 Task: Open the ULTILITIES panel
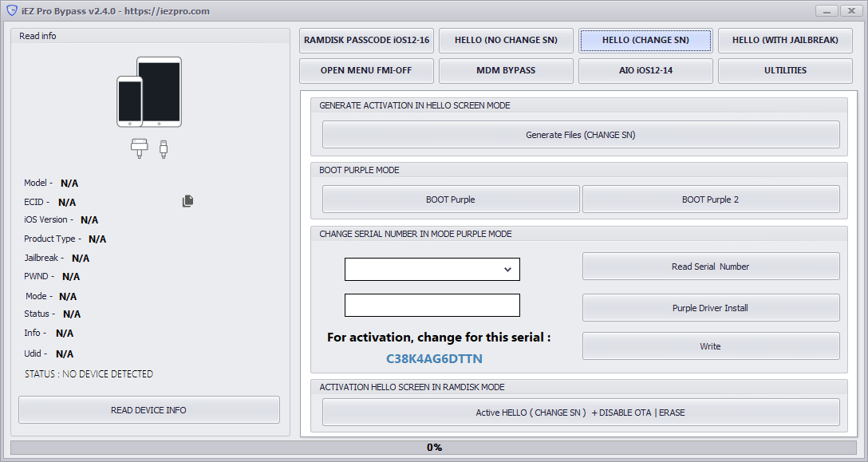(785, 70)
